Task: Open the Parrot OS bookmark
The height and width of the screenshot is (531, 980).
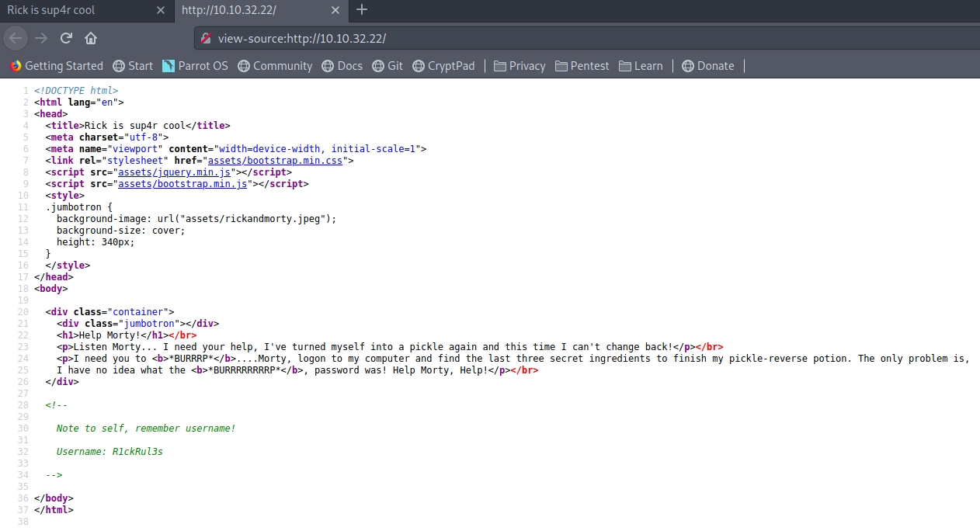Action: click(195, 66)
